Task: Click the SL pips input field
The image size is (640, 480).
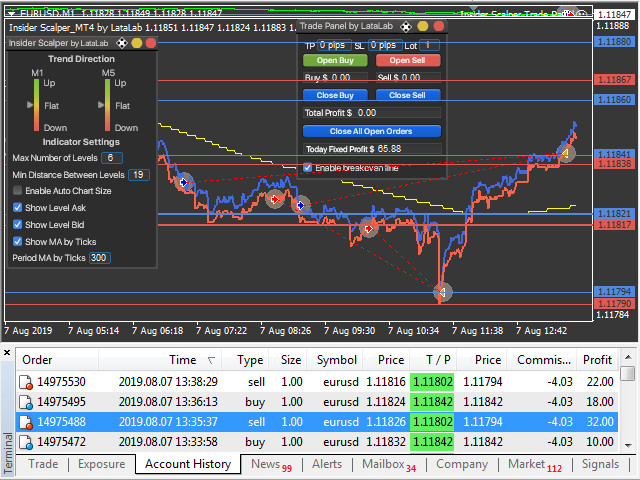Action: click(385, 45)
